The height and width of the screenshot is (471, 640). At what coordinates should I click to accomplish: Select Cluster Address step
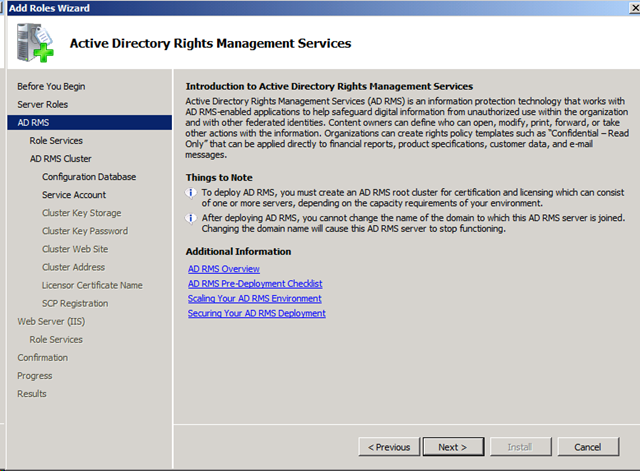pos(73,267)
